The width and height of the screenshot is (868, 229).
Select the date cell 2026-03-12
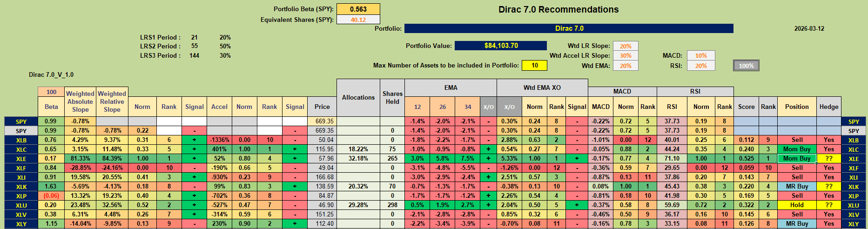(x=809, y=28)
